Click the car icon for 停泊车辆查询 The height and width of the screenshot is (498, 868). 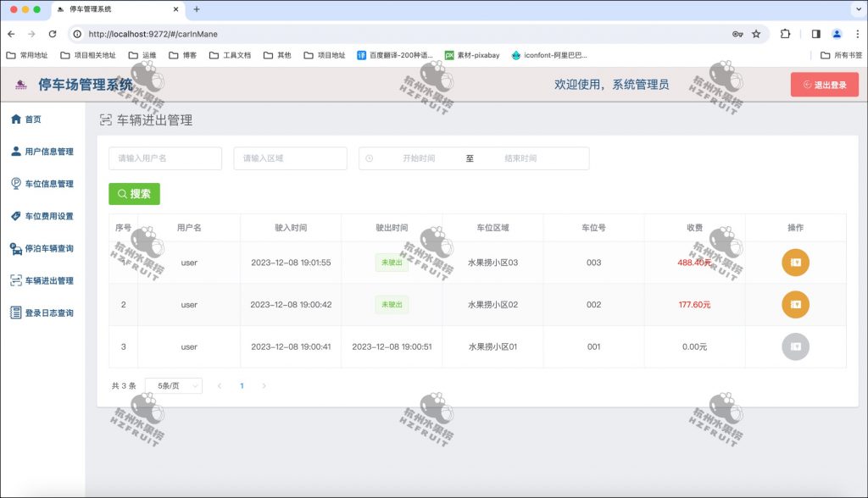tap(14, 248)
